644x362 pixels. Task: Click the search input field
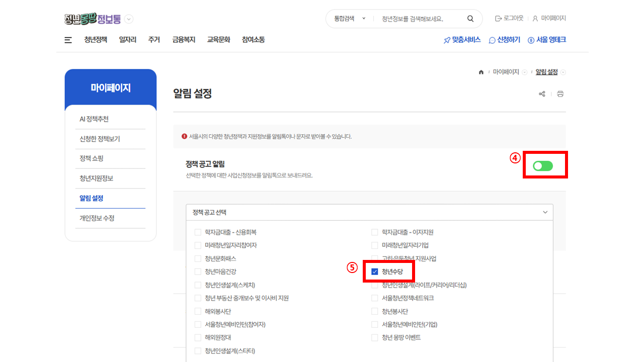[420, 19]
